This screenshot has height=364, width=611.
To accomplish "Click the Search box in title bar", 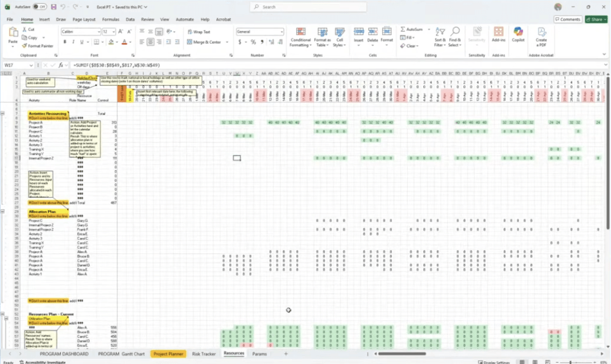I will pos(308,7).
